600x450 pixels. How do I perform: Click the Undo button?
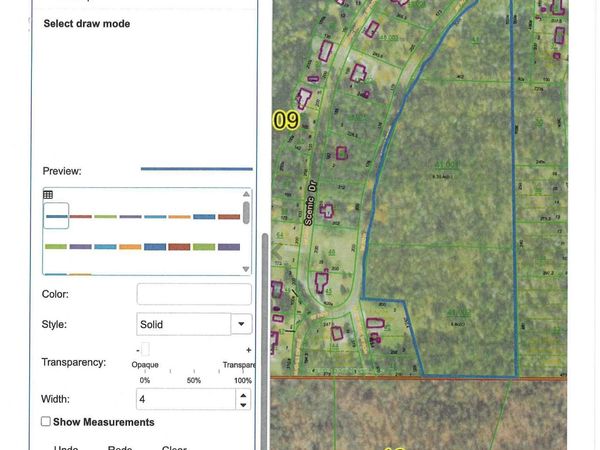66,447
